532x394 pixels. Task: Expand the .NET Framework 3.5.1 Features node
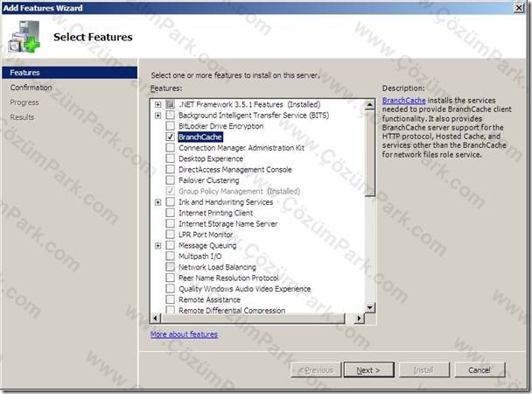pos(157,104)
